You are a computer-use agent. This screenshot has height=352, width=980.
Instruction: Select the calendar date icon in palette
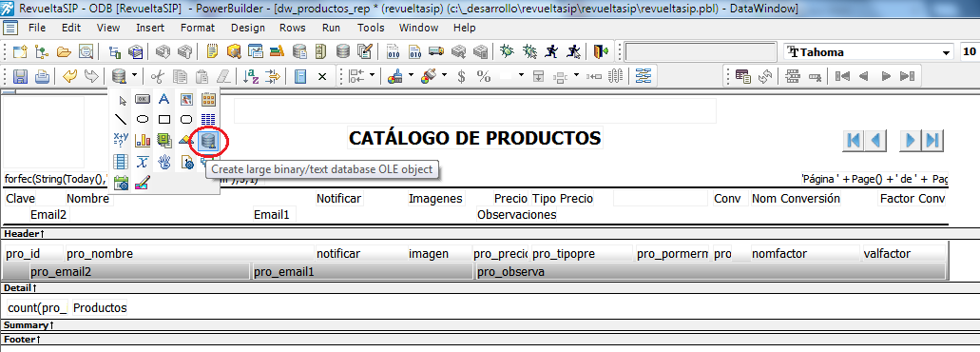coord(122,184)
